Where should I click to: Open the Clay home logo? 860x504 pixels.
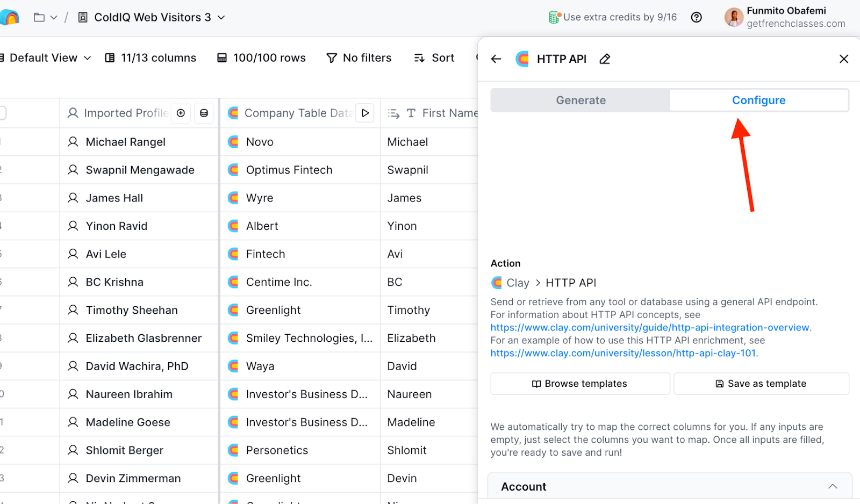10,17
